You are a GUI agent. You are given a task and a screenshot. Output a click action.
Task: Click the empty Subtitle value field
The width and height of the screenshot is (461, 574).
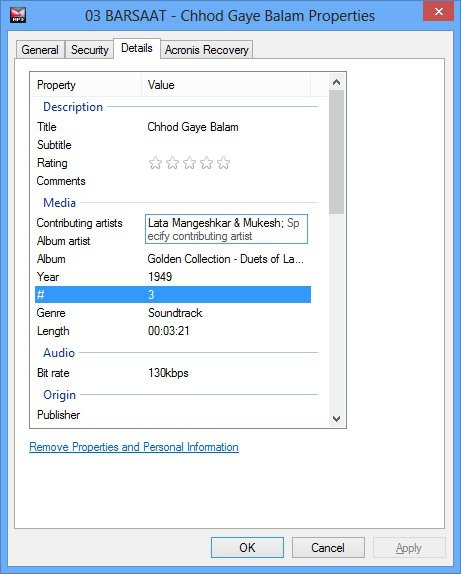pyautogui.click(x=227, y=145)
